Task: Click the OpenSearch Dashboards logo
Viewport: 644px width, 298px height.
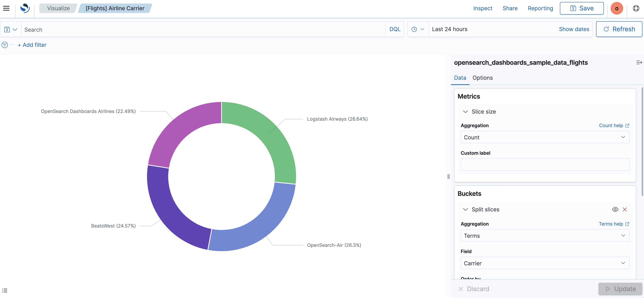Action: pos(25,8)
